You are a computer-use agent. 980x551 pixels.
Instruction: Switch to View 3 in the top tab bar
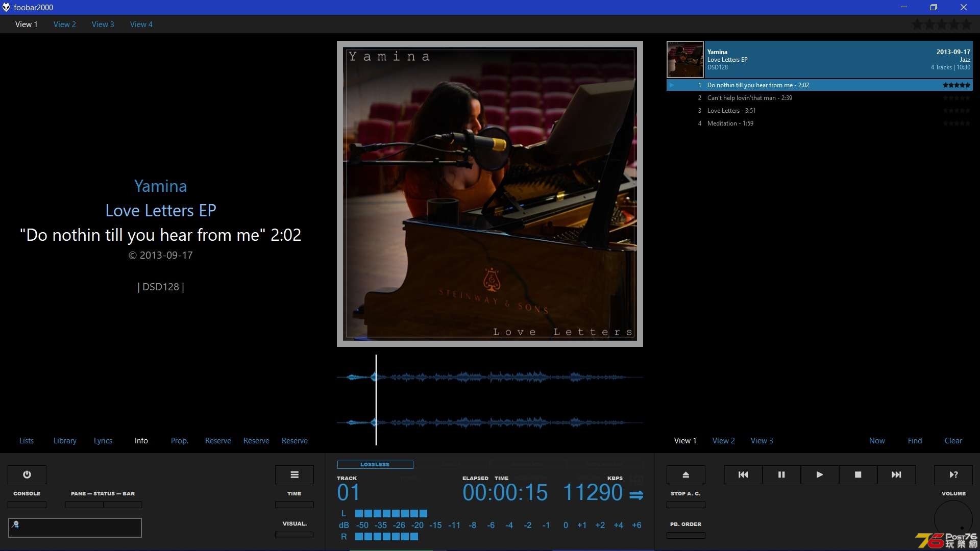(x=103, y=24)
